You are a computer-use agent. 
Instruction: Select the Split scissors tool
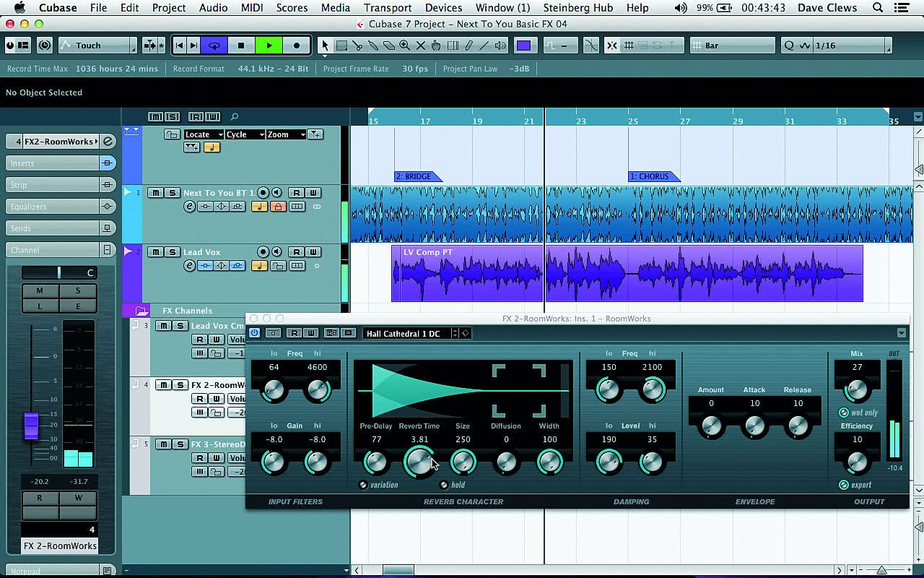click(x=357, y=46)
